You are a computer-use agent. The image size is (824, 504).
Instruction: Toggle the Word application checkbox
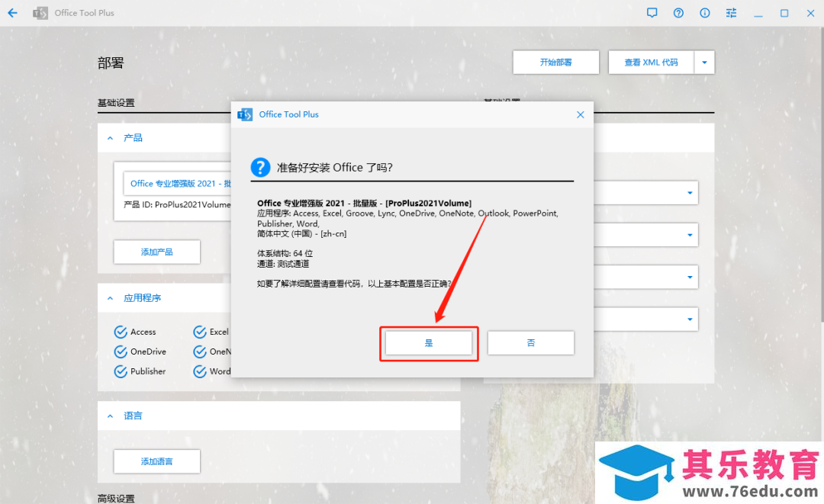pos(200,371)
